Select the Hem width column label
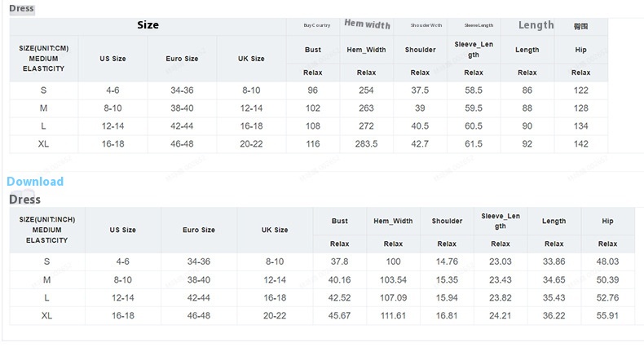 pyautogui.click(x=367, y=24)
